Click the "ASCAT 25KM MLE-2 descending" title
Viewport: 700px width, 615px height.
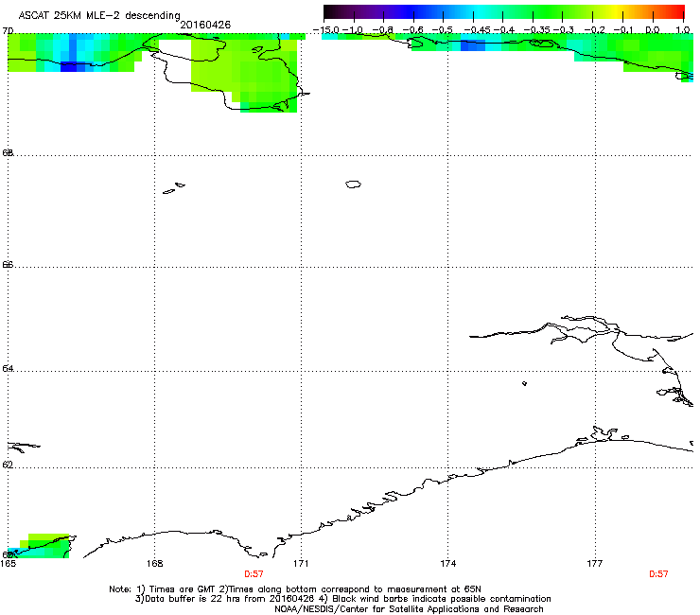point(99,15)
